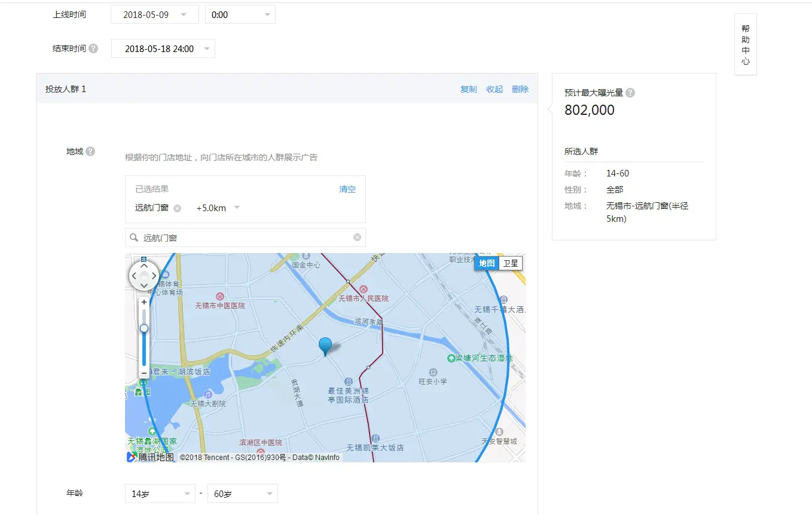Click 复制 link to copy audience
This screenshot has width=812, height=515.
click(468, 89)
